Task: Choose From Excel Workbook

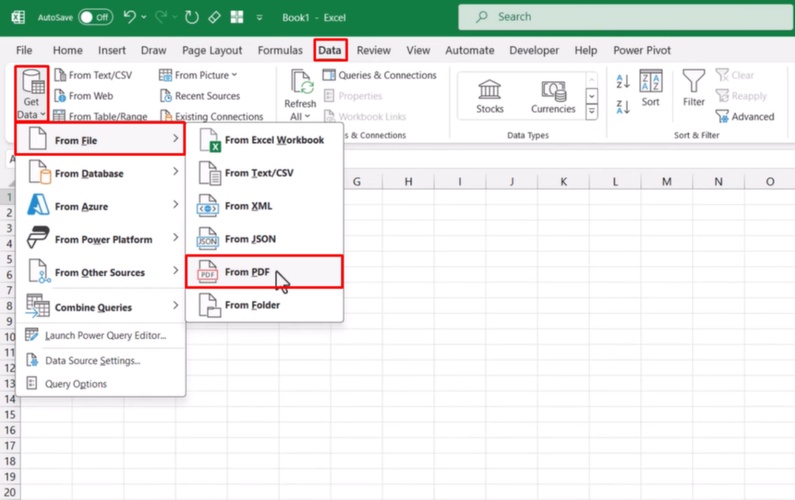Action: click(264, 139)
